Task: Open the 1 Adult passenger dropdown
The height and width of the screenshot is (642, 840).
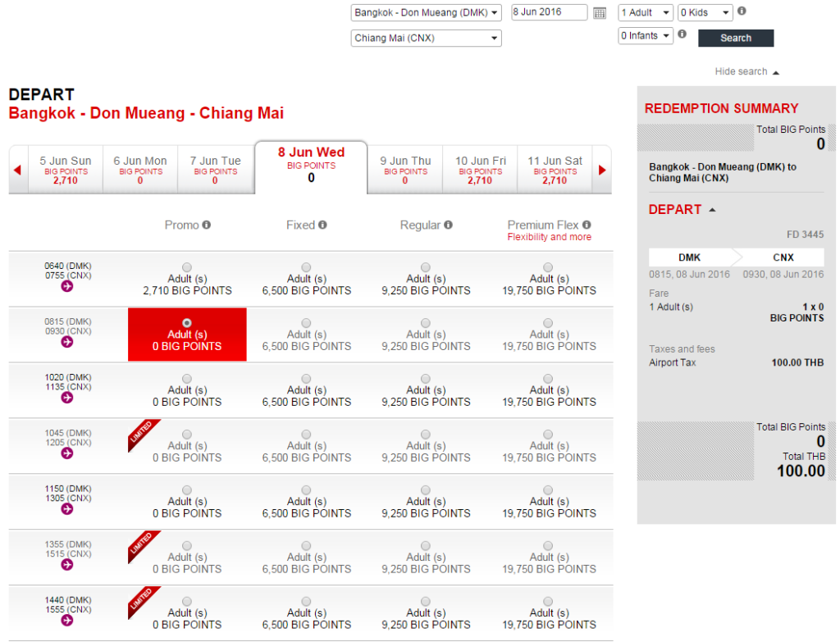Action: 645,12
